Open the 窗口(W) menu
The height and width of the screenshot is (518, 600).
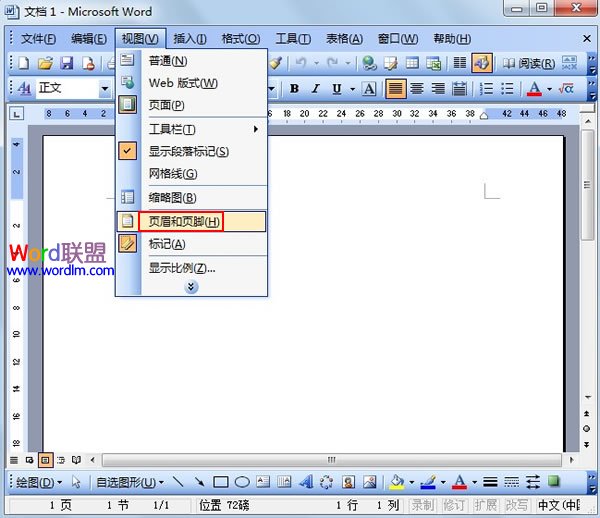click(398, 39)
